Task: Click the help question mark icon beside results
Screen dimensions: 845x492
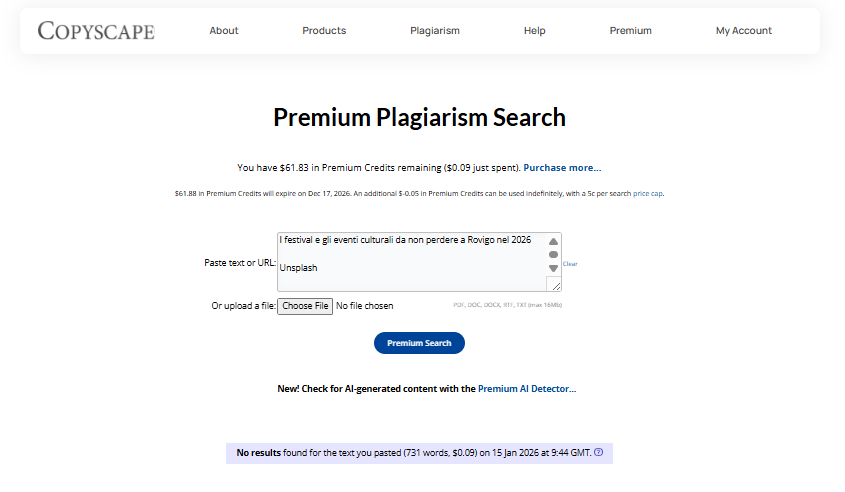Action: (x=599, y=453)
